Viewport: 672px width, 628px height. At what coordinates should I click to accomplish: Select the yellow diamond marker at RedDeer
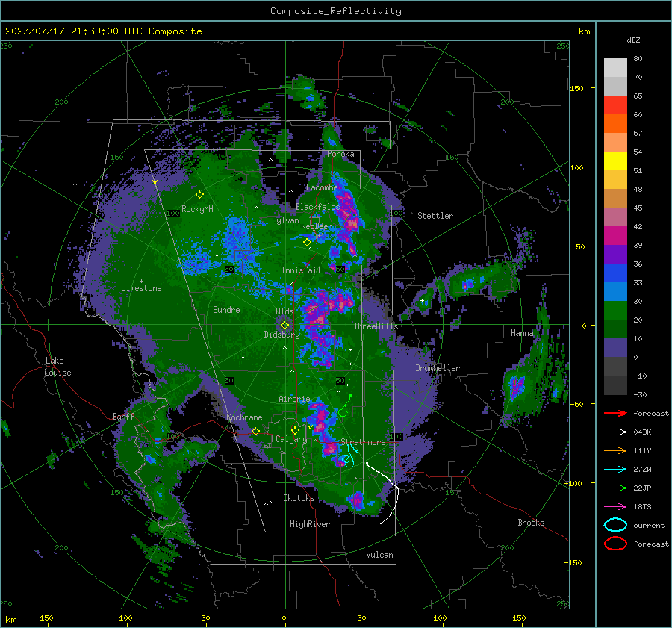point(307,243)
